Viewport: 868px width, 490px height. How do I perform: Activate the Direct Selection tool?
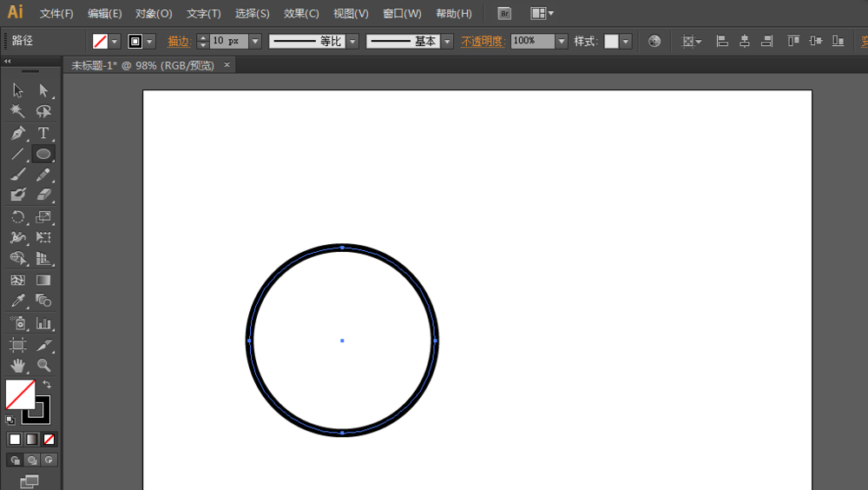pyautogui.click(x=43, y=90)
